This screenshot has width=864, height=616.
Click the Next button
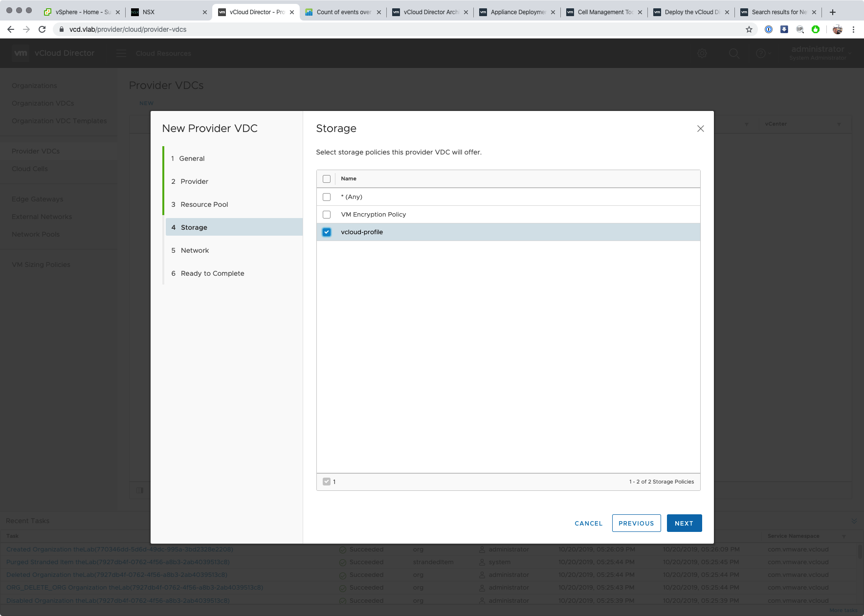(x=684, y=523)
